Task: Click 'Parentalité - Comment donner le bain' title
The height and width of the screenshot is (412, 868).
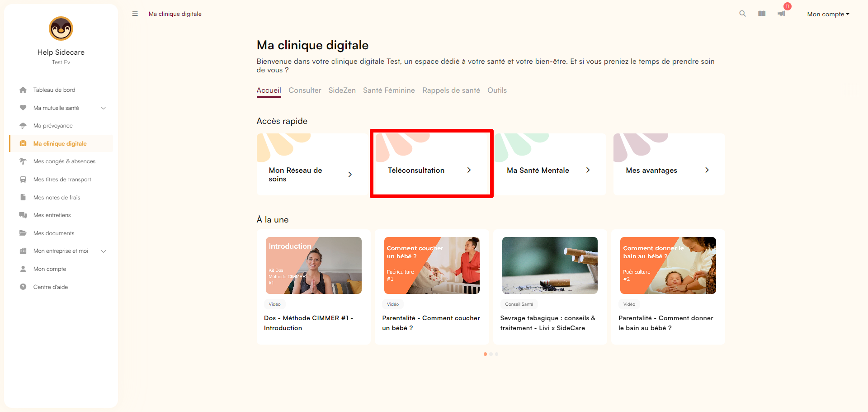Action: pos(666,323)
